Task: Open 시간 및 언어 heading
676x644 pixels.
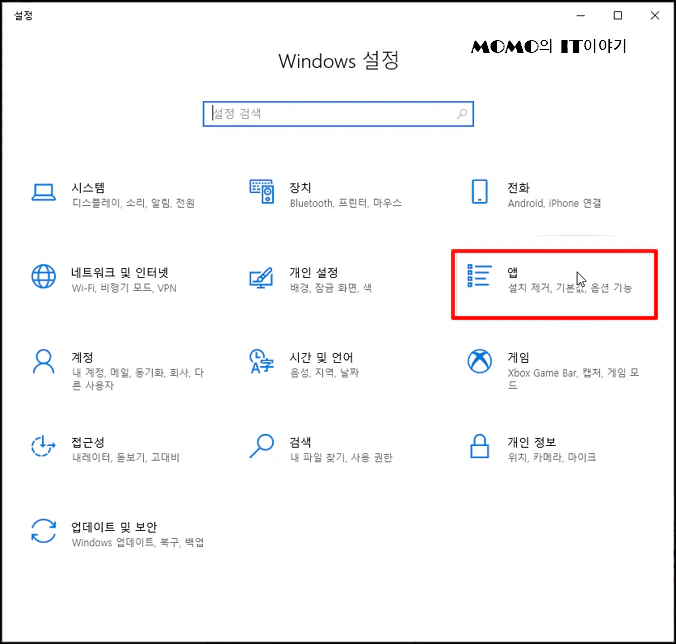Action: 321,357
